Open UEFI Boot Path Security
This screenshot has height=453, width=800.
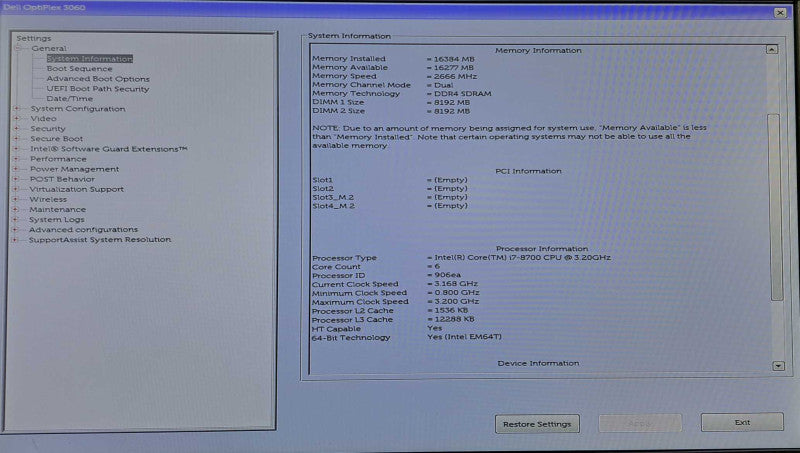click(98, 89)
